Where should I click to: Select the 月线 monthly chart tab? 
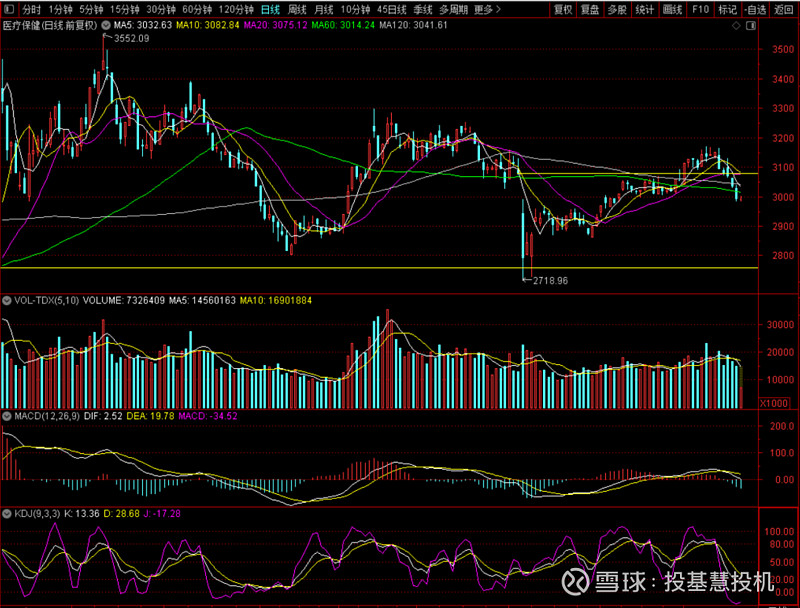pos(324,9)
